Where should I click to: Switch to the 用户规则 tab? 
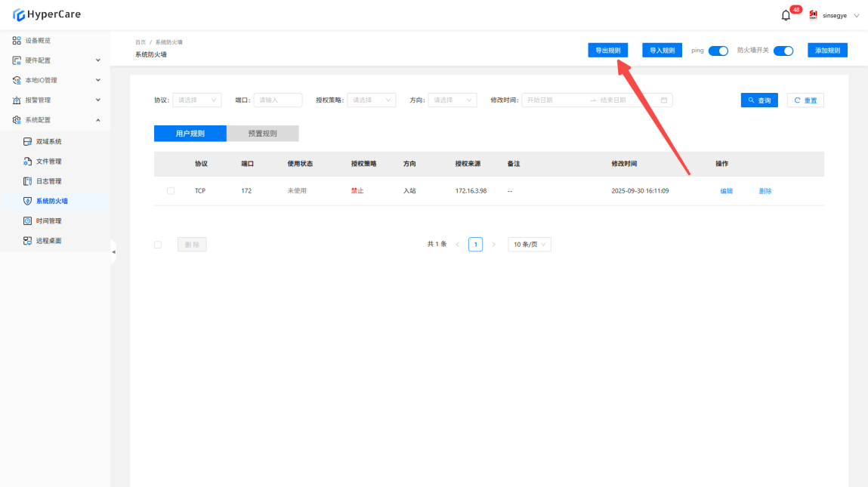click(x=190, y=134)
